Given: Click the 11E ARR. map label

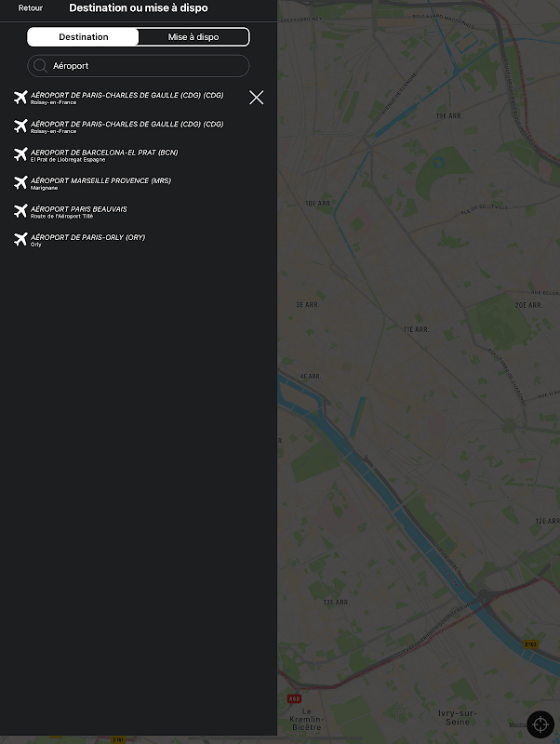Looking at the screenshot, I should click(416, 329).
